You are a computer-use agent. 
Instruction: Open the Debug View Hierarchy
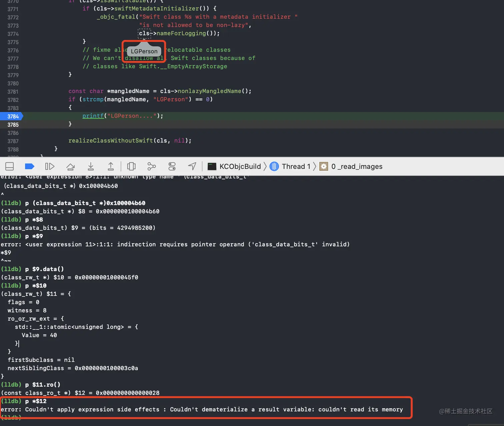(x=131, y=166)
